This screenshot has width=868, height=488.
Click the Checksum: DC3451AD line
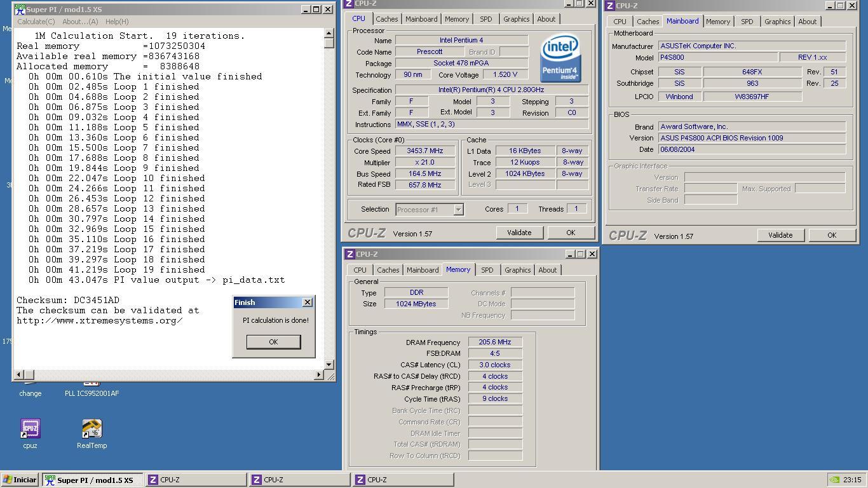point(68,301)
